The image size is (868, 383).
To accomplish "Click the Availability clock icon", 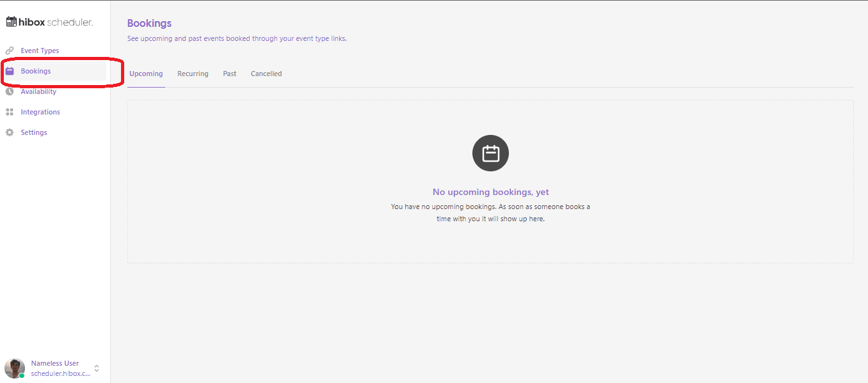I will [10, 91].
